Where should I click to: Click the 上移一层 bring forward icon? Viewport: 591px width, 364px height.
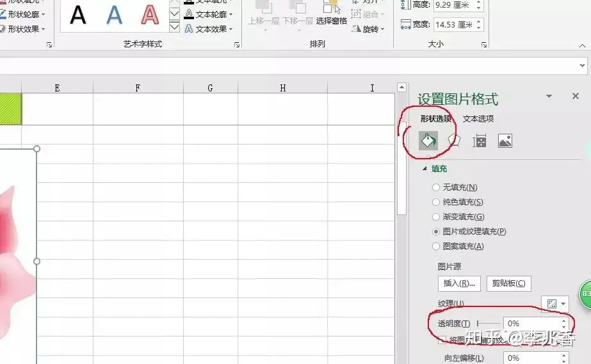[263, 8]
